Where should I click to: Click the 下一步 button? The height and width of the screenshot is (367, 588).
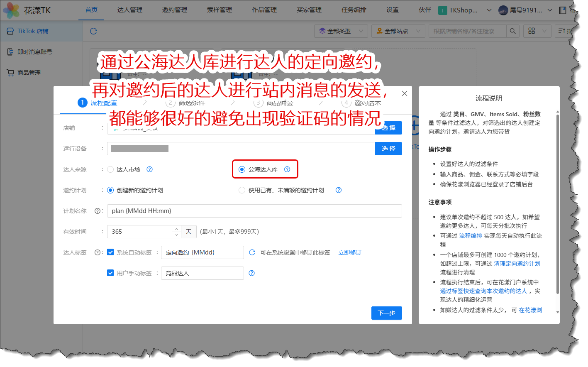click(386, 313)
